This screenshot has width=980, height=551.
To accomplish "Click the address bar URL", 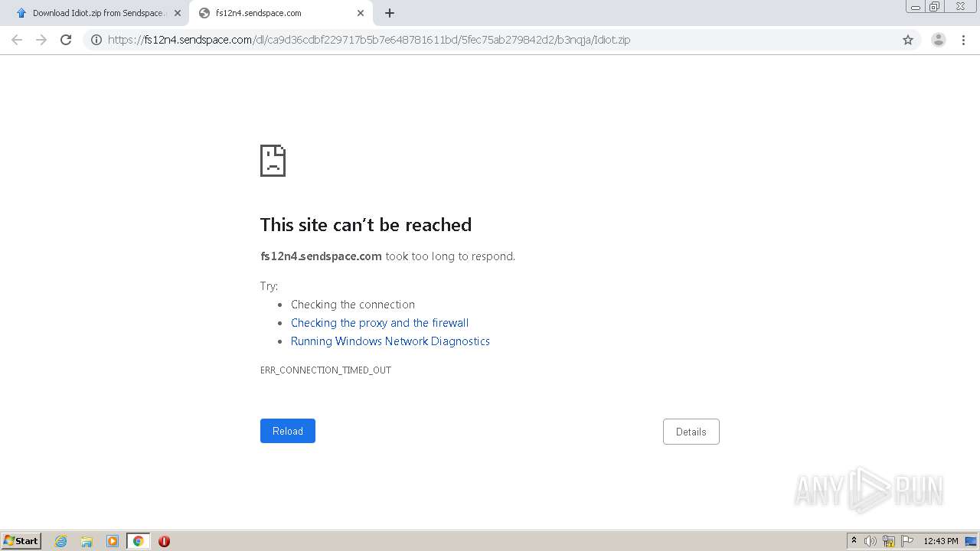I will coord(369,40).
